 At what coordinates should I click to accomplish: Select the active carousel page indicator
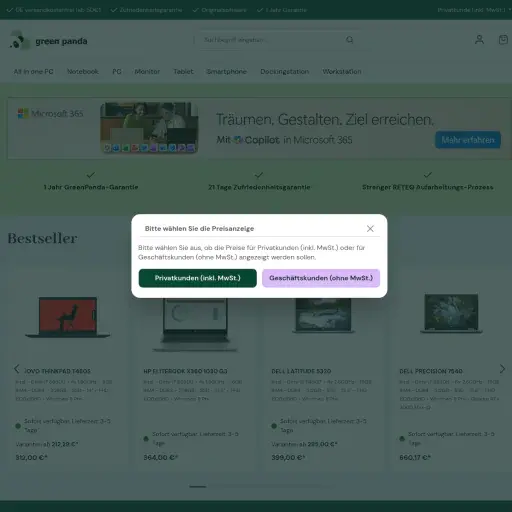point(198,487)
